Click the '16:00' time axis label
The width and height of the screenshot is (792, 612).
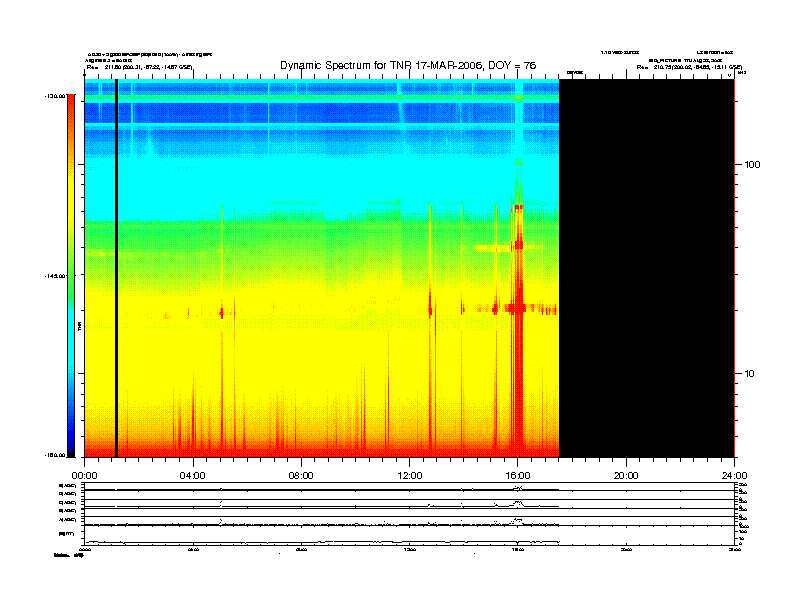point(518,476)
